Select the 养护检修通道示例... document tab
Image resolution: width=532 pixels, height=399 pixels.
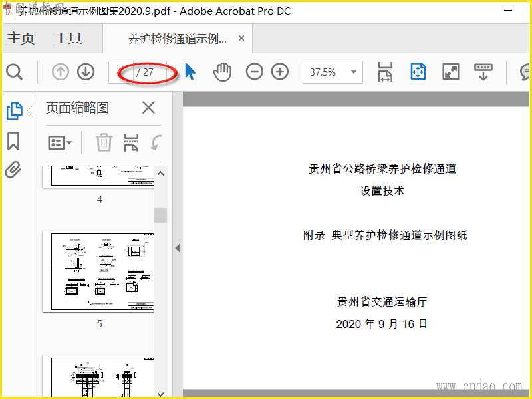(x=177, y=39)
